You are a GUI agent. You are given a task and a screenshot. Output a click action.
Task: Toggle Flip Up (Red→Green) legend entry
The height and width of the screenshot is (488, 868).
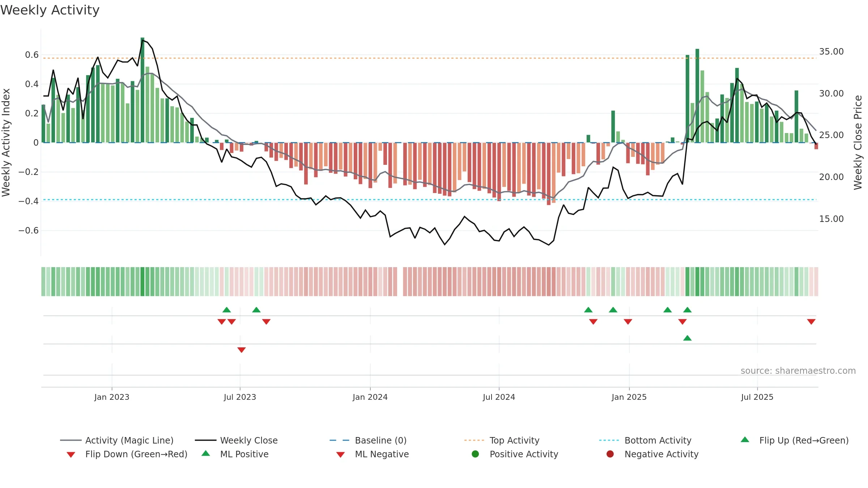tap(794, 440)
